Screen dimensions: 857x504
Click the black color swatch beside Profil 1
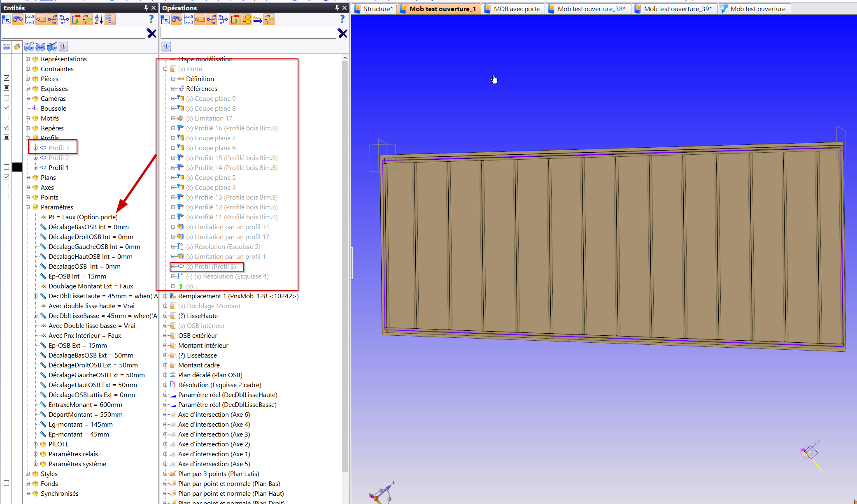pyautogui.click(x=17, y=167)
